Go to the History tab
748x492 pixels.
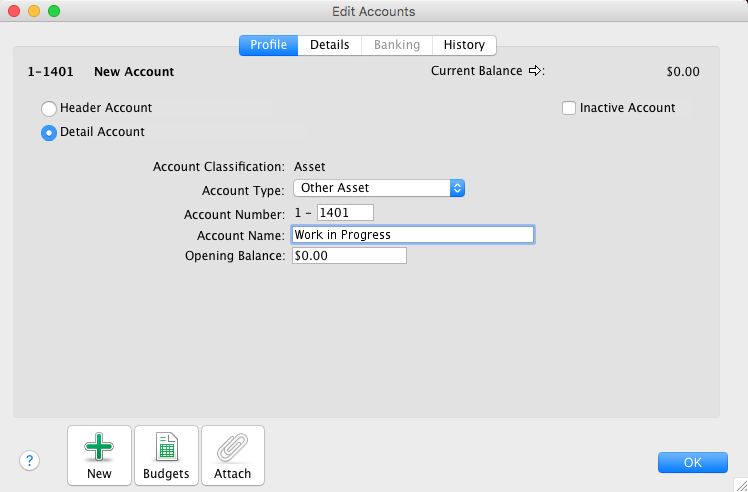(464, 45)
